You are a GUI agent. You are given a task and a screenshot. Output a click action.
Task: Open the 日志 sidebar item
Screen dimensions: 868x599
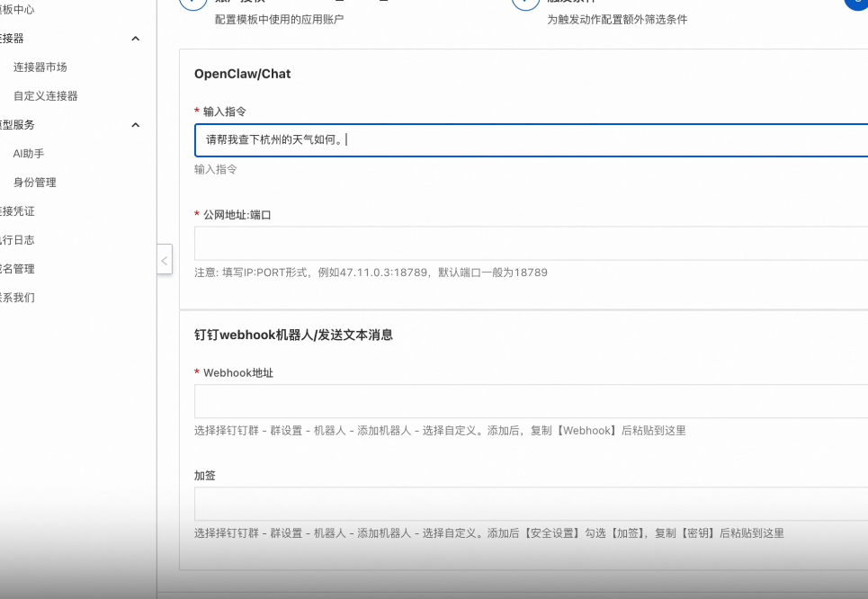pos(17,240)
